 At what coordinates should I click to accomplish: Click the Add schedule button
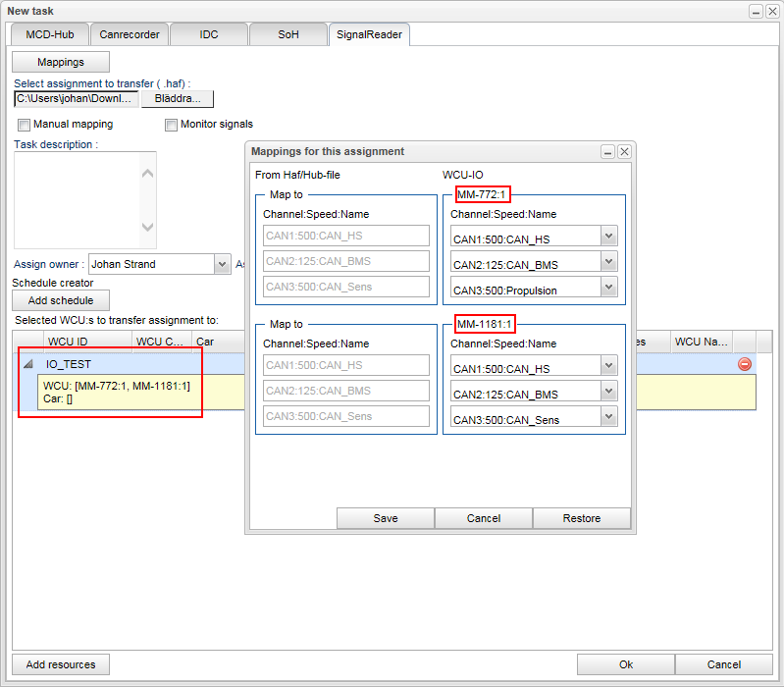point(61,300)
